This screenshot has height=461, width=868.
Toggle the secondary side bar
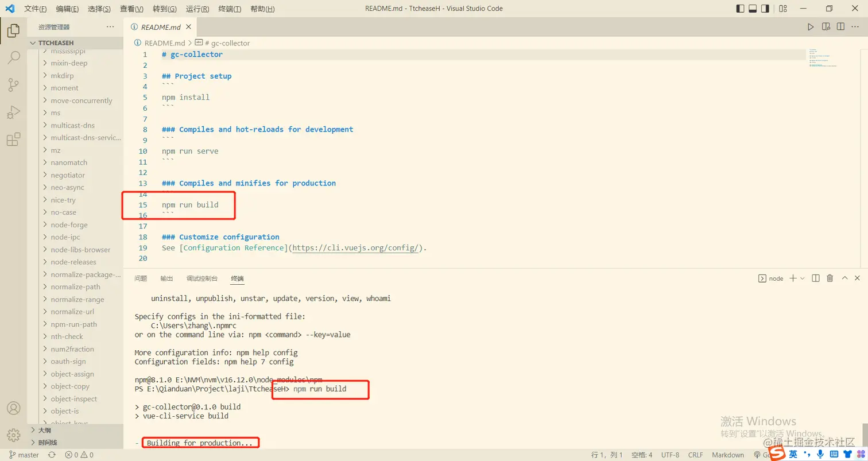click(765, 9)
